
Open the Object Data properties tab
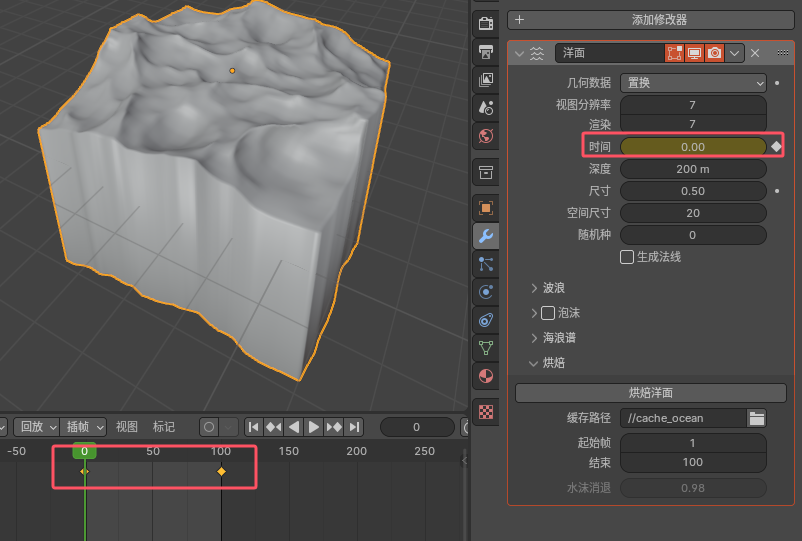(485, 348)
